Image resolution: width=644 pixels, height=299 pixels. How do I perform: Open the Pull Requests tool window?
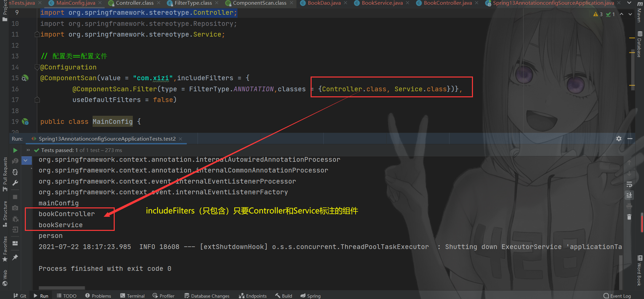5,175
